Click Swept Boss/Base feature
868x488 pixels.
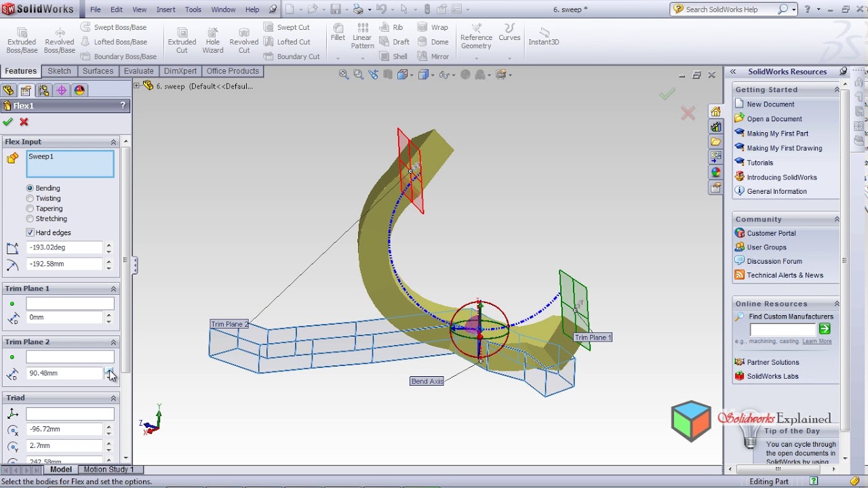[x=113, y=27]
